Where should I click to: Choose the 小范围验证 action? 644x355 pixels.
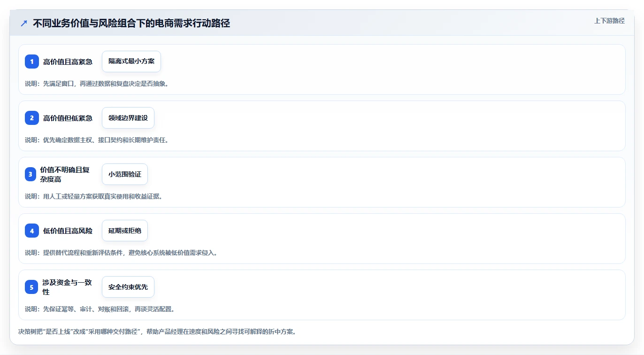coord(125,174)
